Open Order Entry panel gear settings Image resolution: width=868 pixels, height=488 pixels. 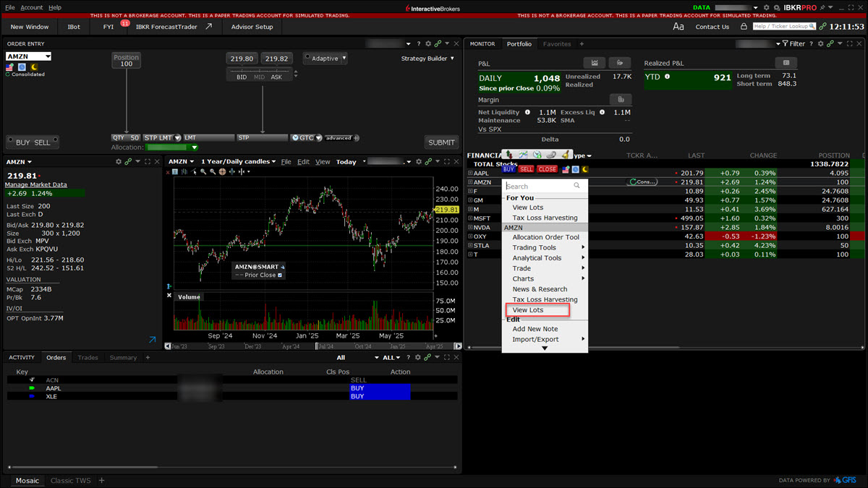click(x=428, y=44)
